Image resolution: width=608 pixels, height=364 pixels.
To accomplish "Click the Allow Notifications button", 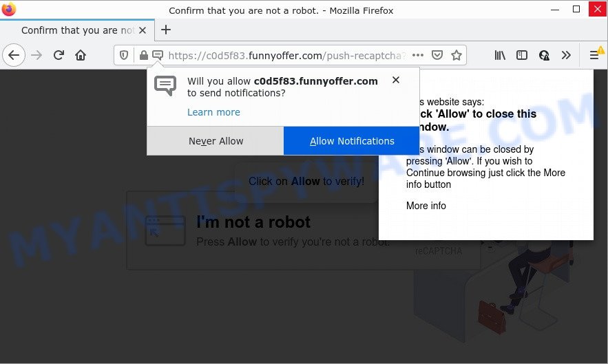I will click(x=351, y=141).
